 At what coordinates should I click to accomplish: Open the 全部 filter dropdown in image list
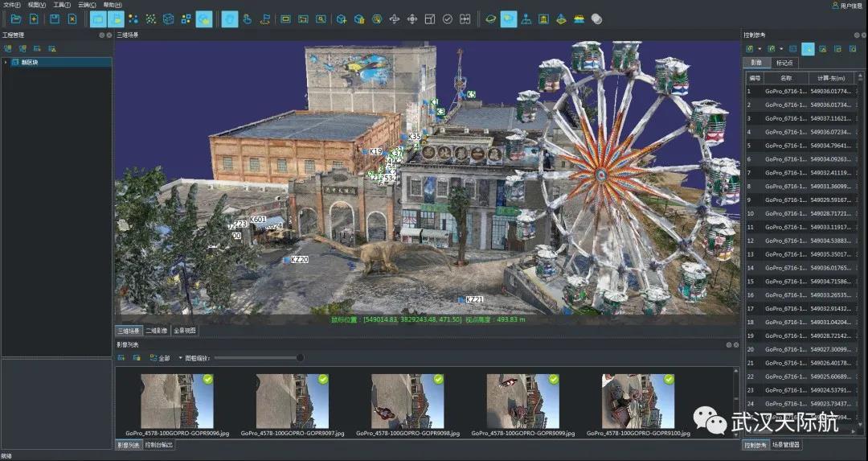click(x=164, y=357)
